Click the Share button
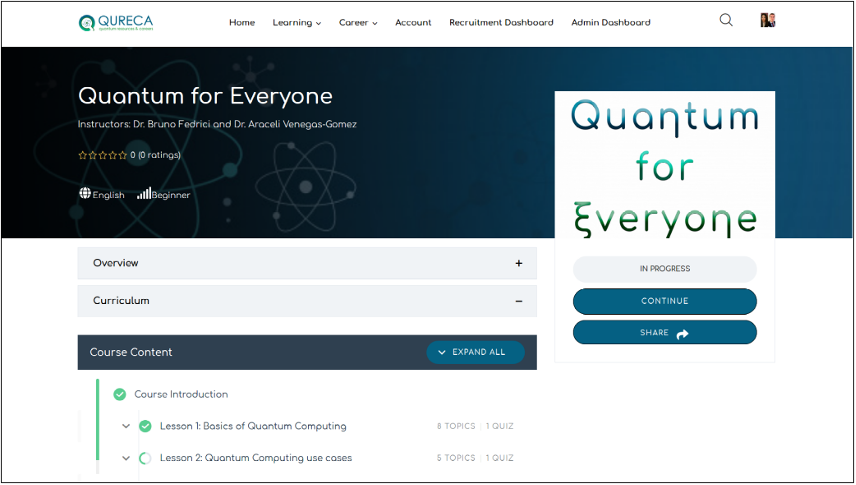Image resolution: width=856 pixels, height=485 pixels. pos(664,333)
